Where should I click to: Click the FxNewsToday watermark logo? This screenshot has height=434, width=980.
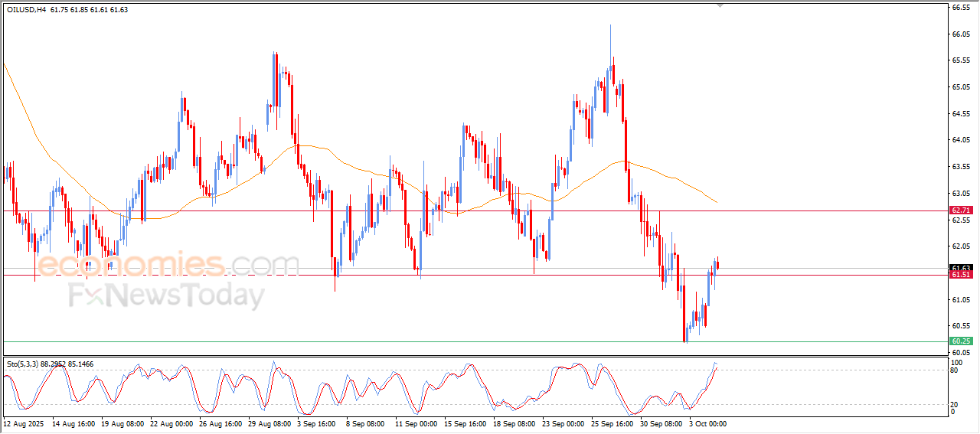166,295
